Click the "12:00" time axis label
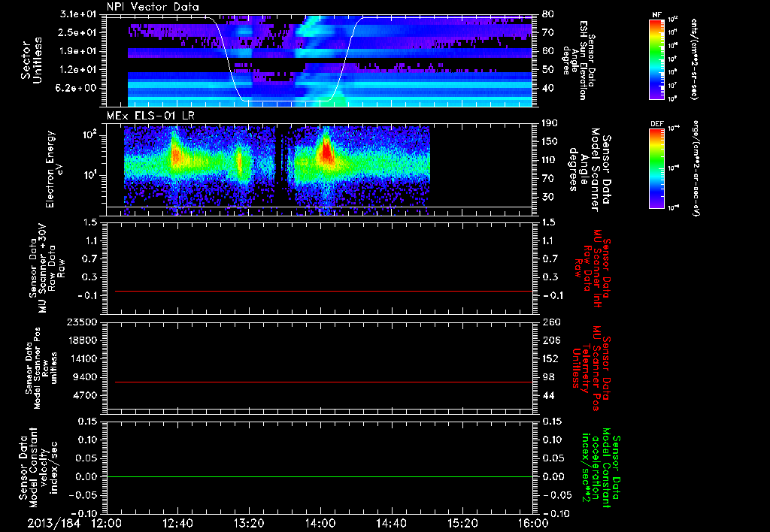This screenshot has width=770, height=532. click(x=107, y=523)
